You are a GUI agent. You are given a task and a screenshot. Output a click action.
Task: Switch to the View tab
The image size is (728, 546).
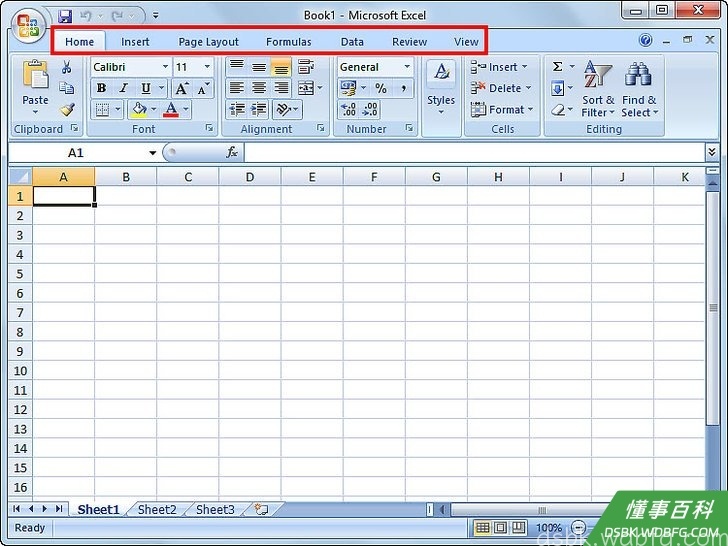pos(466,42)
